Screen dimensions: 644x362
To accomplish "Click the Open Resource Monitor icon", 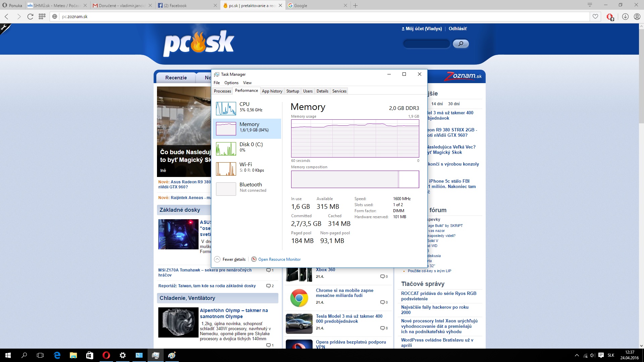I will point(254,259).
